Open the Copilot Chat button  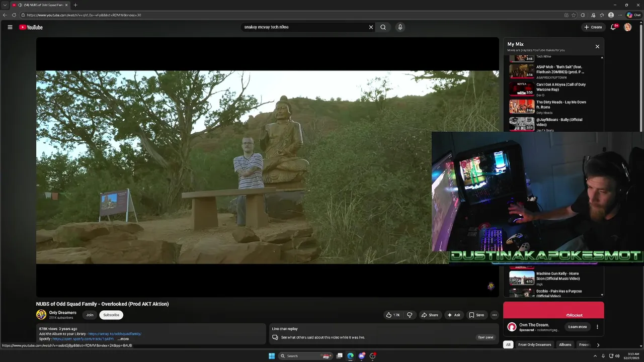coord(633,15)
